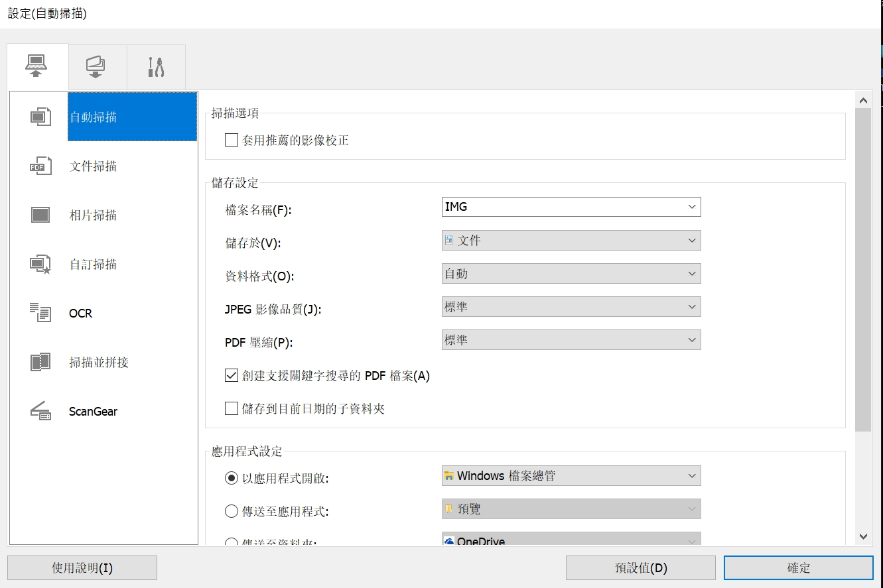Click the 應用程式設定 group heading
883x588 pixels.
247,451
